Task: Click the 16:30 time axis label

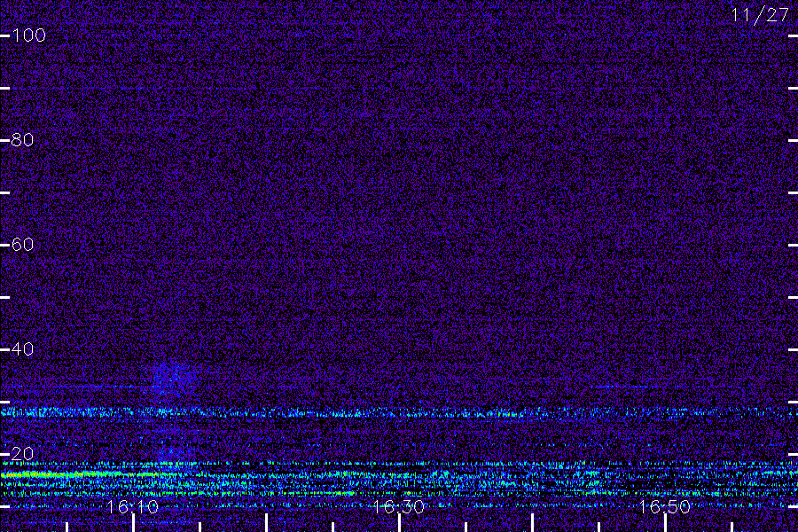Action: click(x=398, y=507)
